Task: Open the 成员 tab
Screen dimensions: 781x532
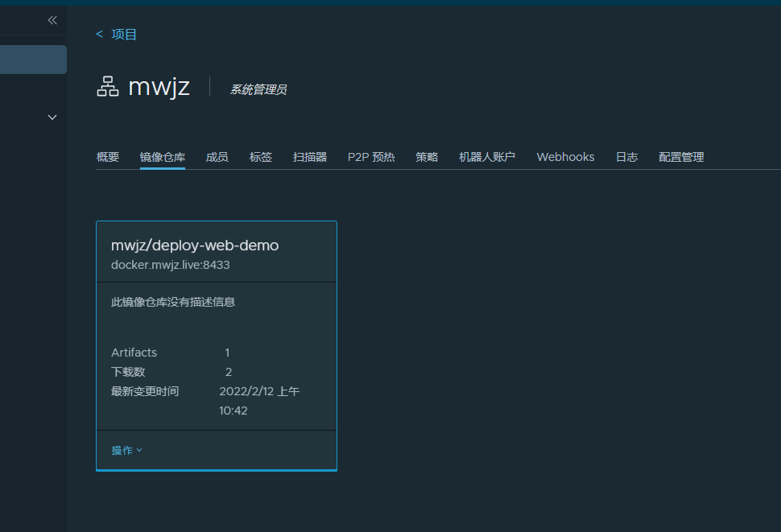Action: pyautogui.click(x=217, y=157)
